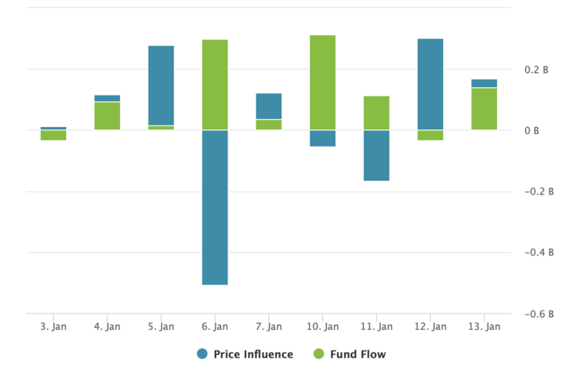The width and height of the screenshot is (588, 381).
Task: Click the 0.2 B y-axis label
Action: pos(536,70)
